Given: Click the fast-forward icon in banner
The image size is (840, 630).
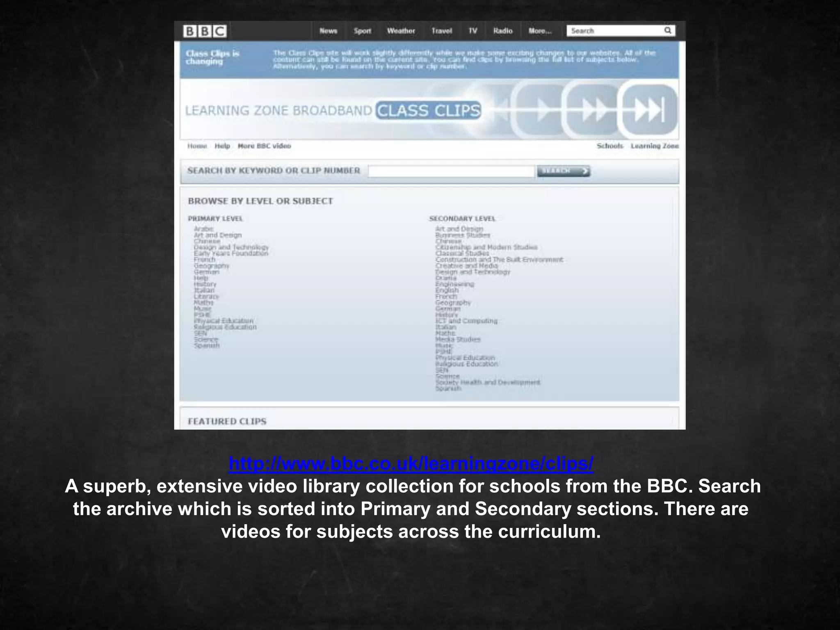Looking at the screenshot, I should point(594,110).
